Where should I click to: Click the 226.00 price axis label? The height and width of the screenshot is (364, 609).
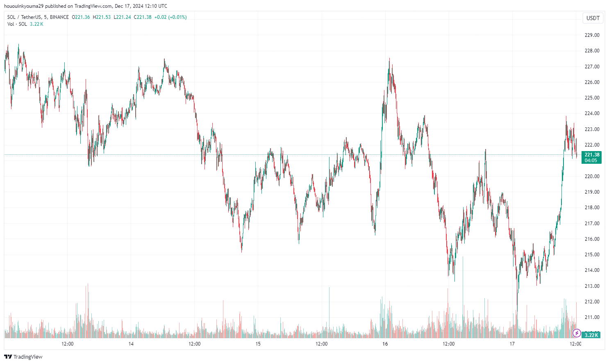(592, 82)
